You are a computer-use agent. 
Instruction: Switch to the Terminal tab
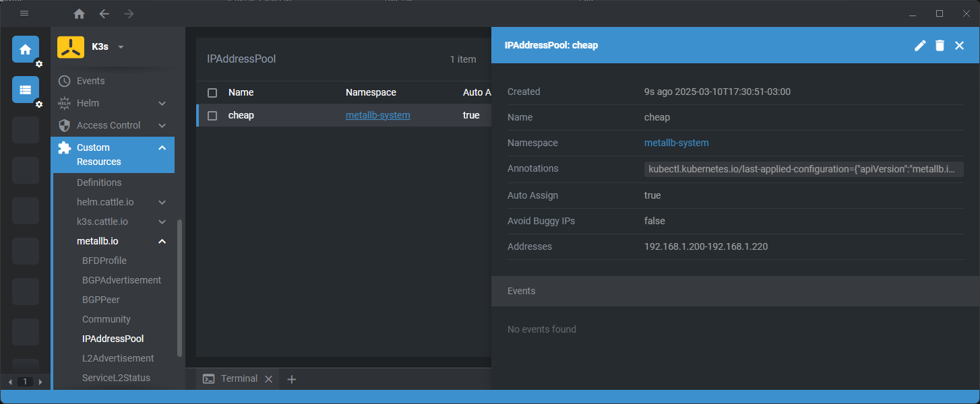[233, 378]
